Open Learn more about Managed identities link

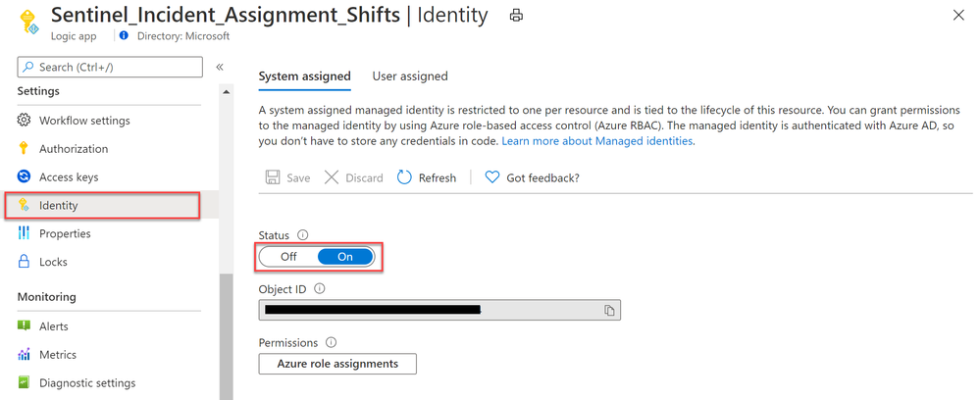[596, 141]
